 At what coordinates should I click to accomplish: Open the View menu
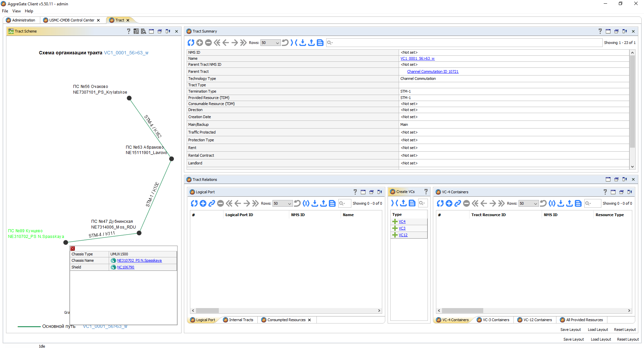16,11
